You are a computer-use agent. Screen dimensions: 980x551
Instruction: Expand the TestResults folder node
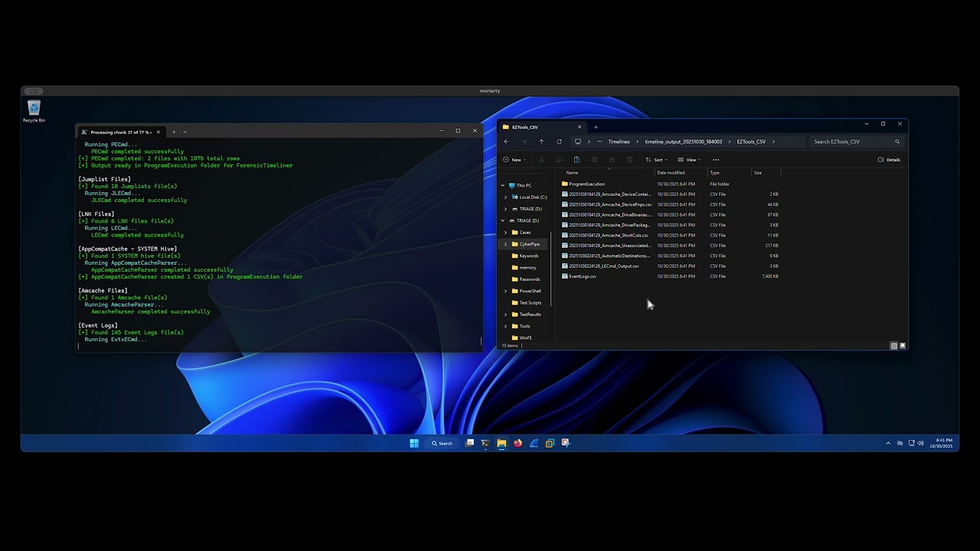(x=505, y=315)
